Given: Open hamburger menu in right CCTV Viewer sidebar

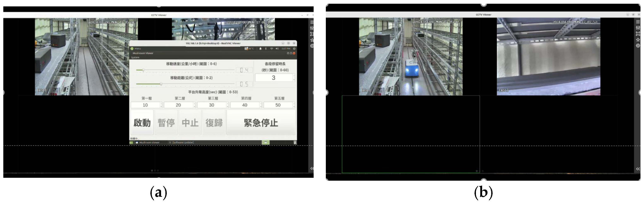Looking at the screenshot, I should tap(638, 22).
